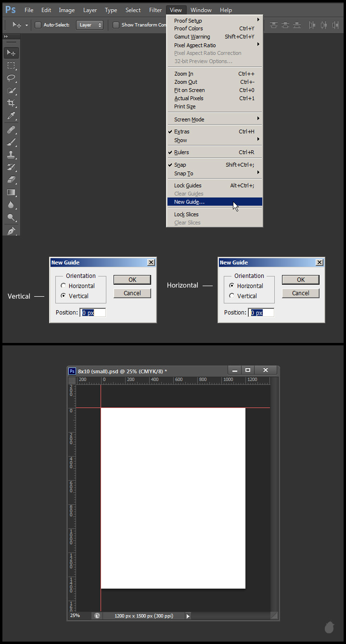Select the Eraser tool
Viewport: 346px width, 644px height.
click(11, 180)
